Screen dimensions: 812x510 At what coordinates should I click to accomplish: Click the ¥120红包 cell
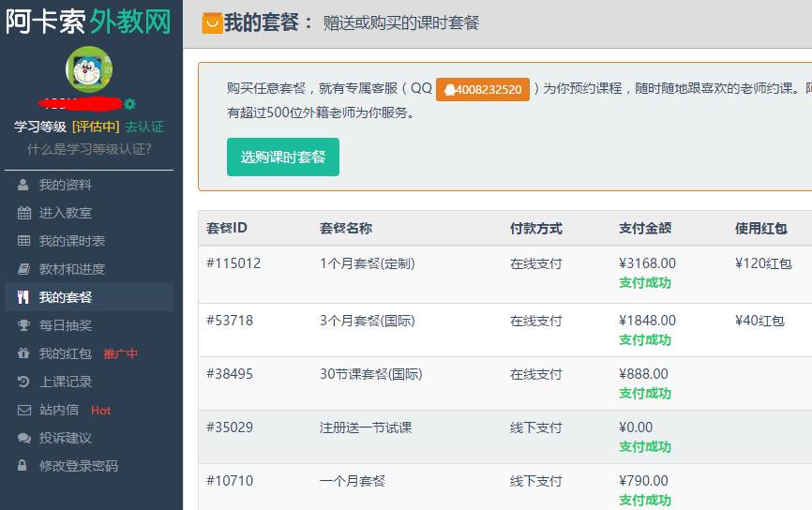tap(763, 263)
